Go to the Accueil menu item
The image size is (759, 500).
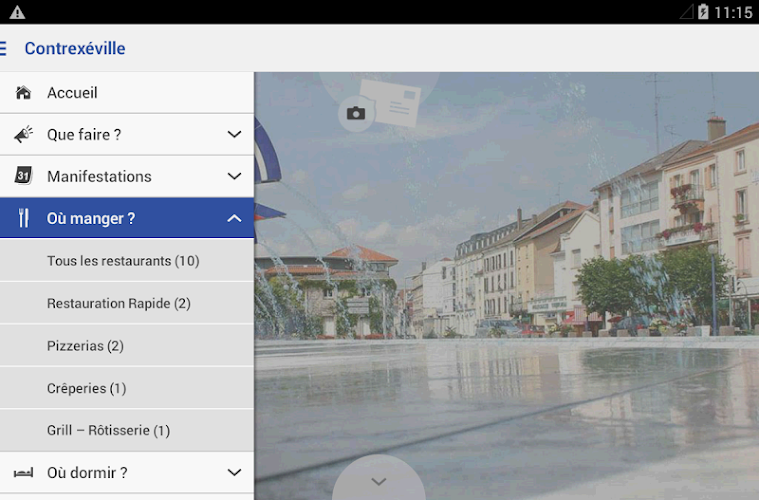coord(127,92)
